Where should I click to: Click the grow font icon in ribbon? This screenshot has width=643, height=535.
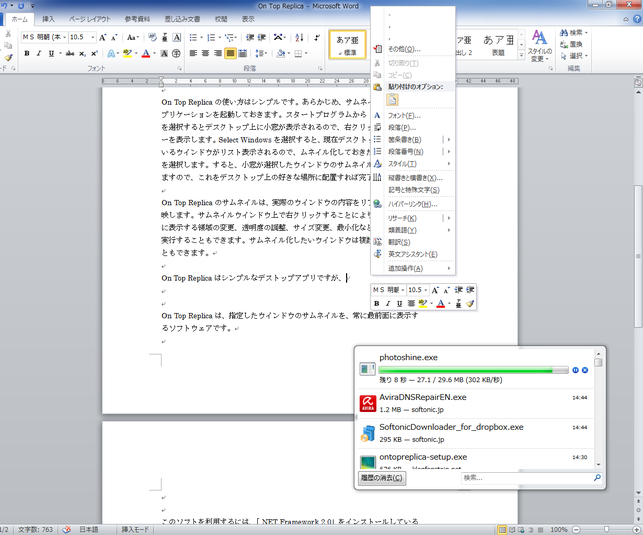(103, 37)
